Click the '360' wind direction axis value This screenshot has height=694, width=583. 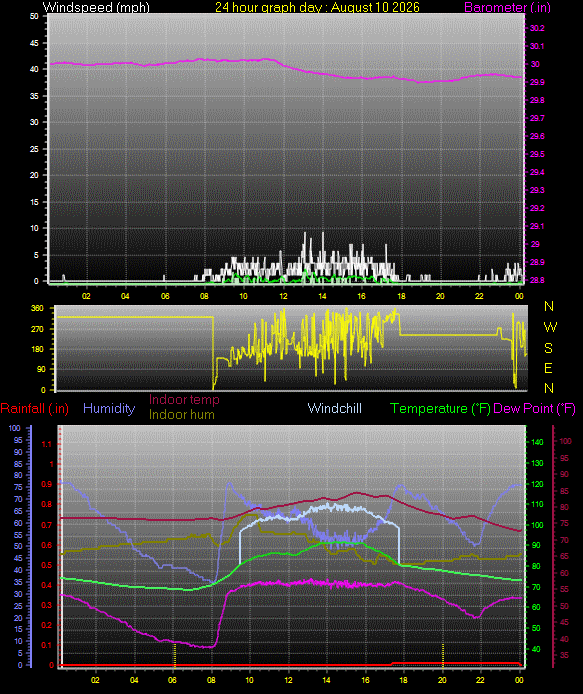coord(38,308)
